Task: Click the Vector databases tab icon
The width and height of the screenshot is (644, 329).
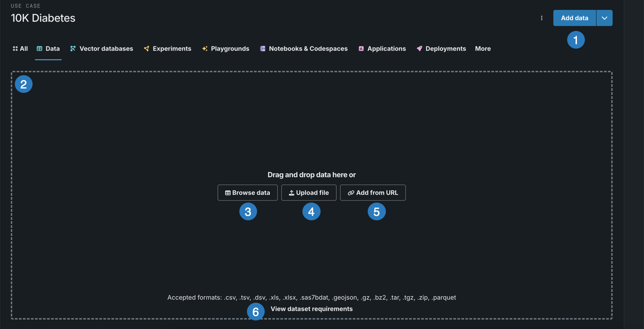Action: pyautogui.click(x=73, y=49)
